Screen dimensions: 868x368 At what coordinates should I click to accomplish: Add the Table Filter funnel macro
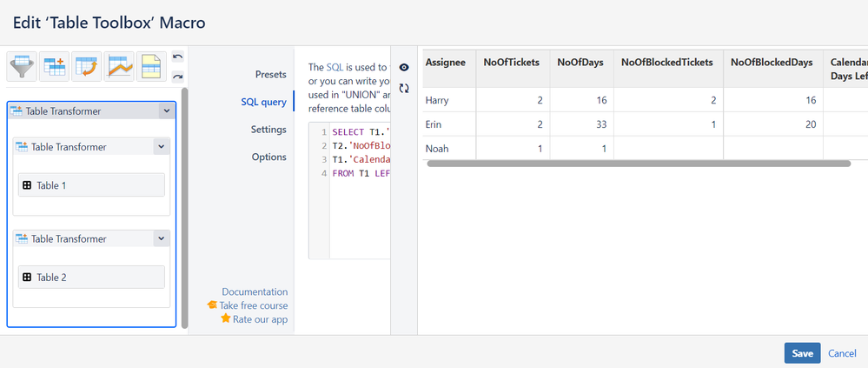click(22, 66)
